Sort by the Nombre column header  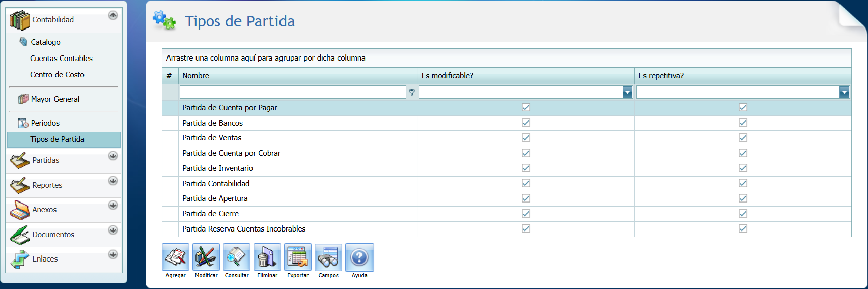298,76
